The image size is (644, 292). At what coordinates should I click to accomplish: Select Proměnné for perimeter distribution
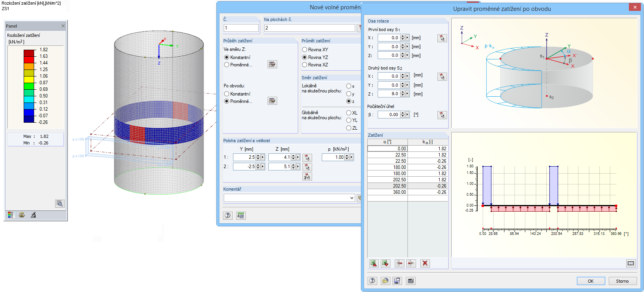[x=227, y=101]
